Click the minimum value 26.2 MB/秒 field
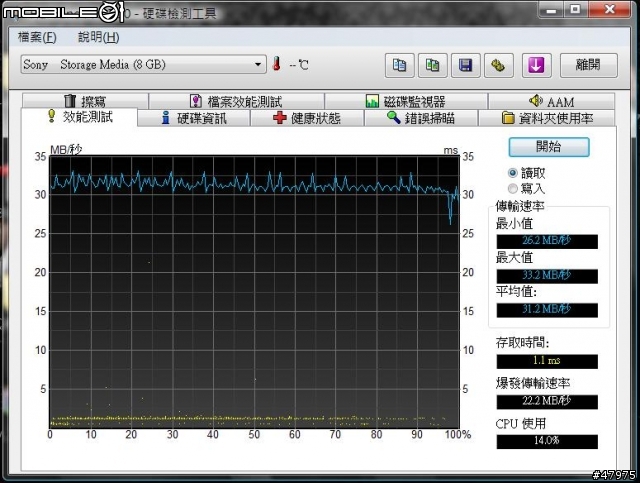The height and width of the screenshot is (483, 640). click(547, 241)
